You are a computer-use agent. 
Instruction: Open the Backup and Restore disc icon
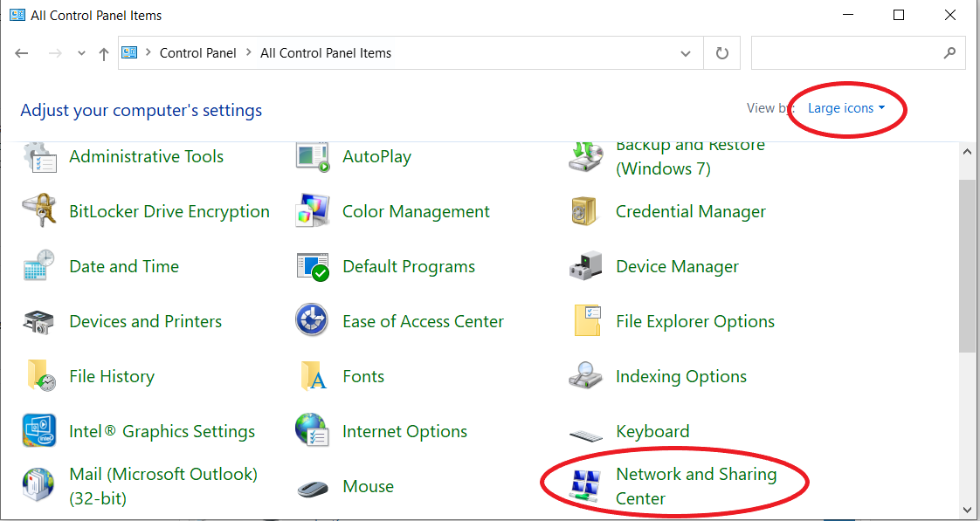point(585,157)
